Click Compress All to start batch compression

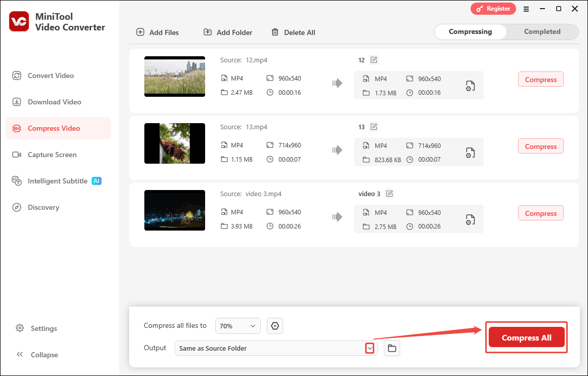526,337
